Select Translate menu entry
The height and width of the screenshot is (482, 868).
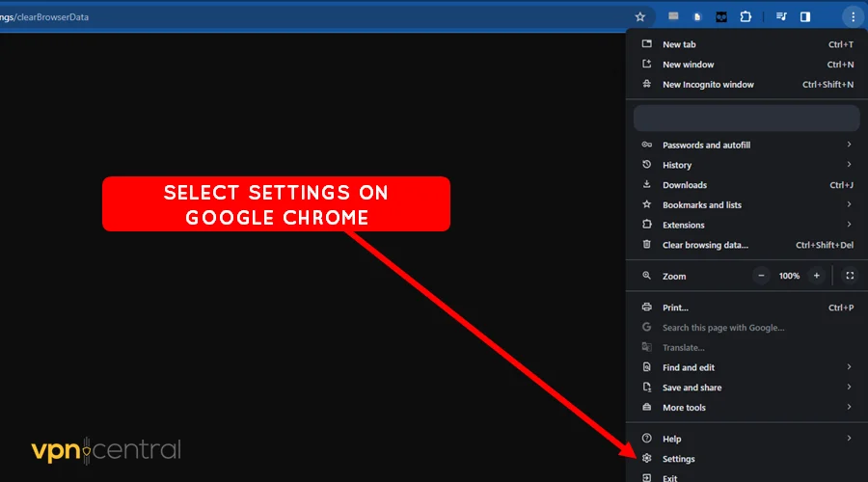coord(746,348)
